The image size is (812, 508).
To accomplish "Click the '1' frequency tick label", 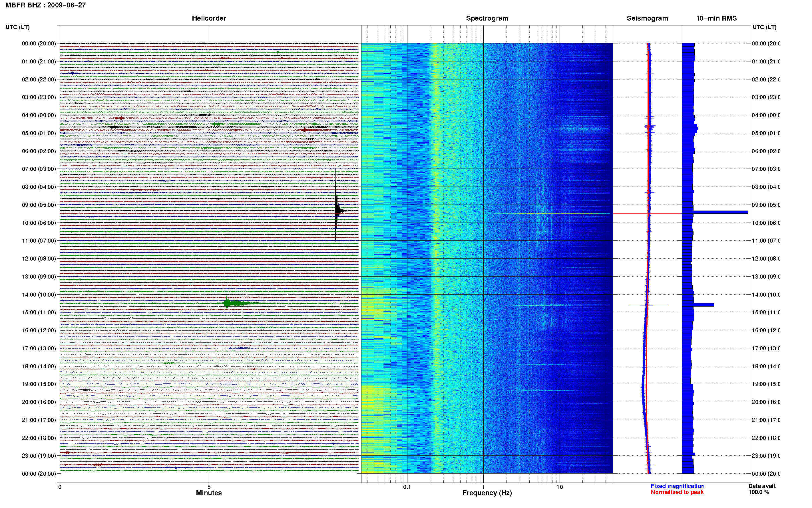I will coord(483,487).
